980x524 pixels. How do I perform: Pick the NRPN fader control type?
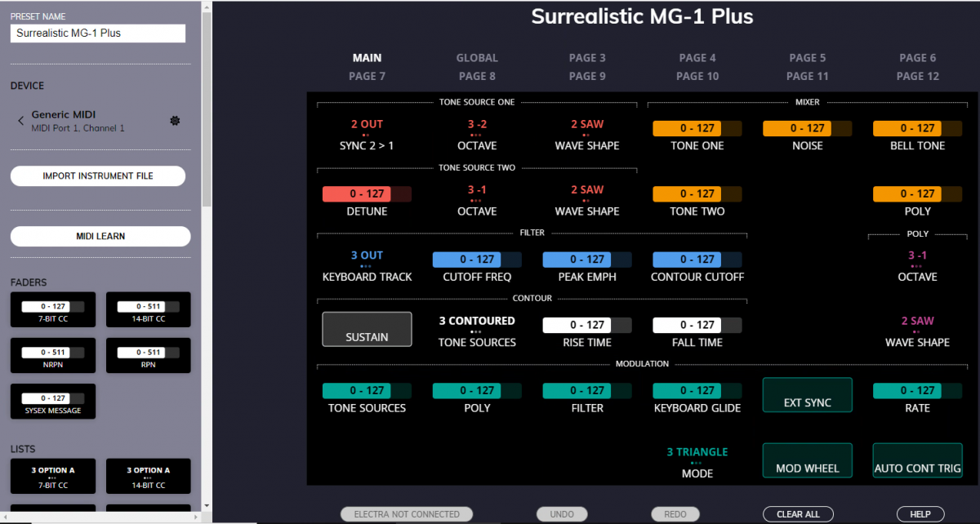[x=53, y=355]
